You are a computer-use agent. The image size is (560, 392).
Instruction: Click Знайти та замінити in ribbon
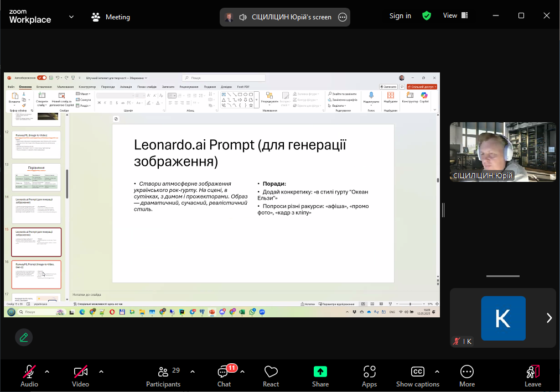(343, 94)
